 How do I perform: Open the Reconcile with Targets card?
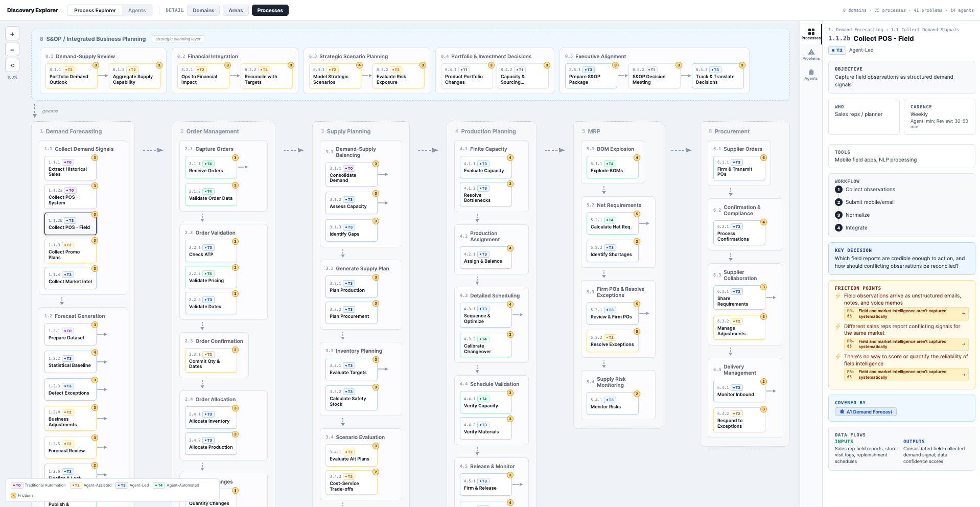tap(267, 76)
